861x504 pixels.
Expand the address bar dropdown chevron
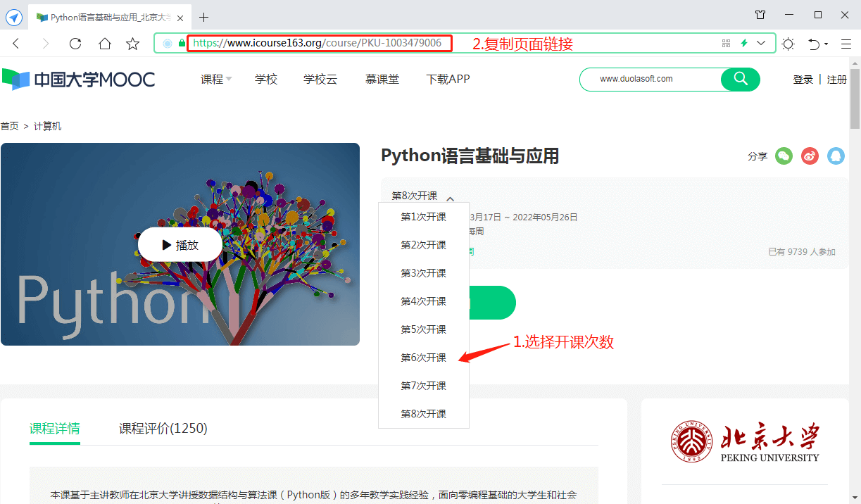(x=761, y=44)
